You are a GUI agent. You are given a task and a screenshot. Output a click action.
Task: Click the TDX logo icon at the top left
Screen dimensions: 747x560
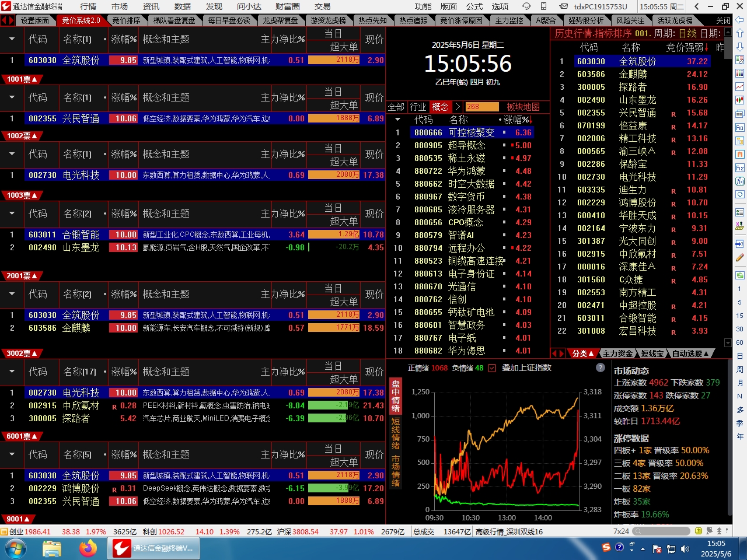(6, 6)
